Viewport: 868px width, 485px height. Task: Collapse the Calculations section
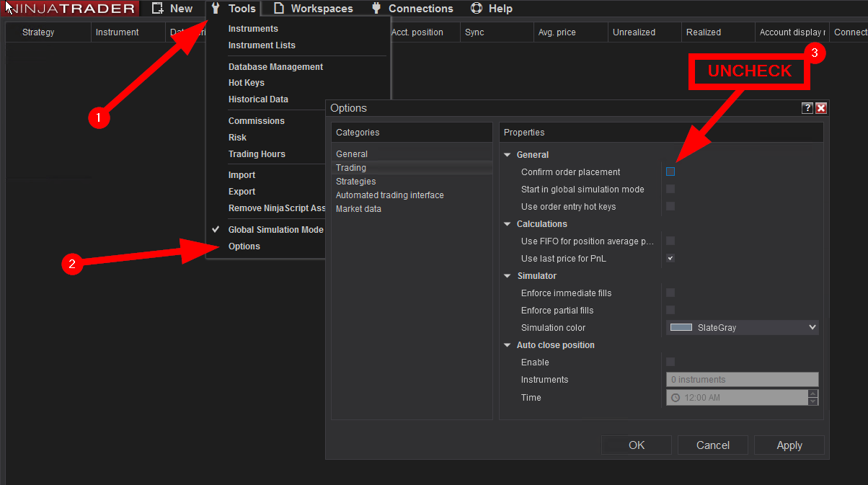click(x=508, y=224)
